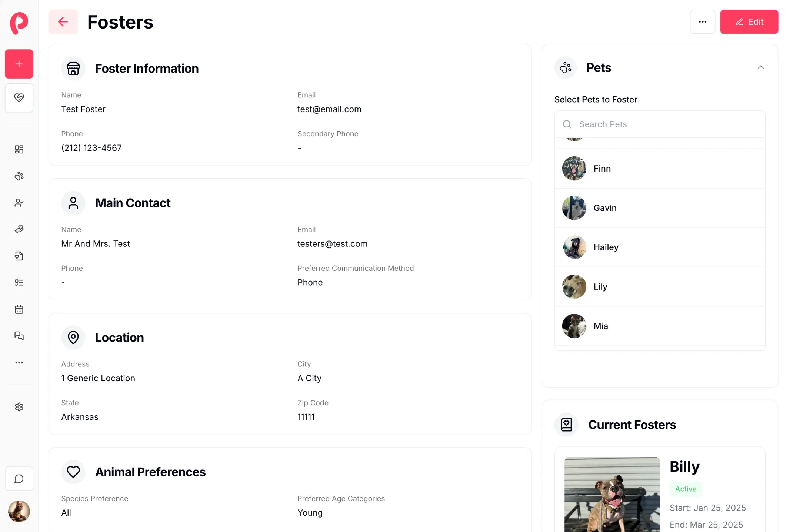Click the animal preferences heart icon

point(73,472)
